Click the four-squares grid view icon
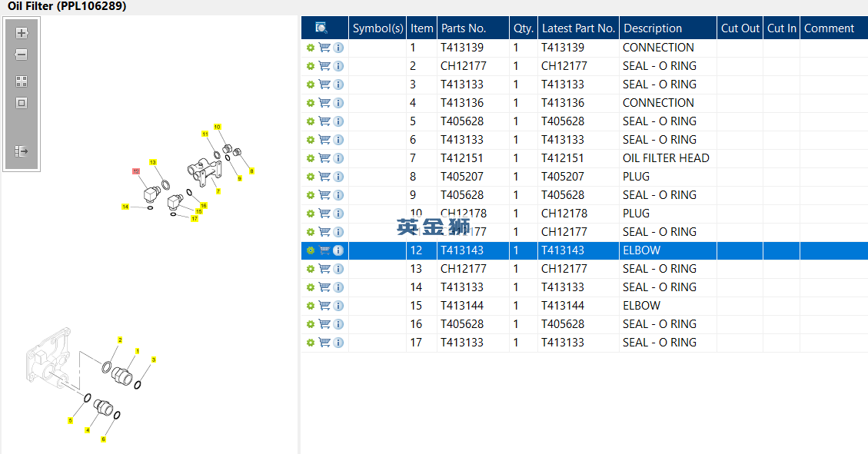The height and width of the screenshot is (454, 868). pos(22,81)
